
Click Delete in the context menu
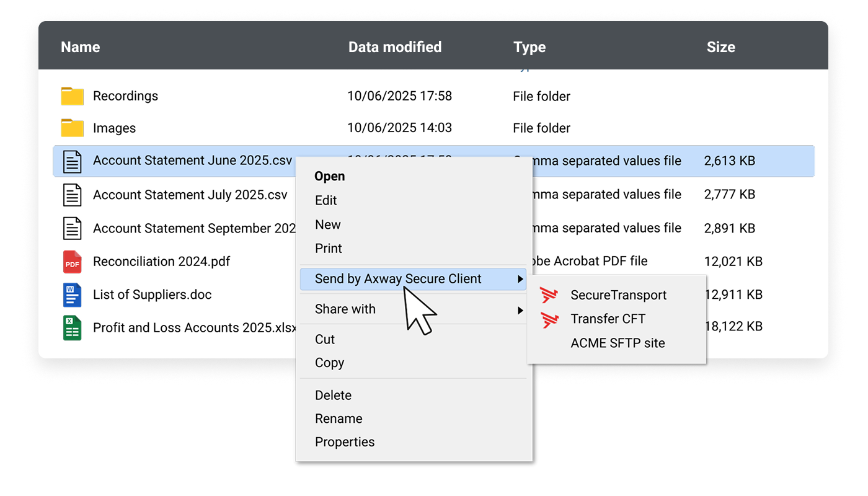[x=333, y=395]
